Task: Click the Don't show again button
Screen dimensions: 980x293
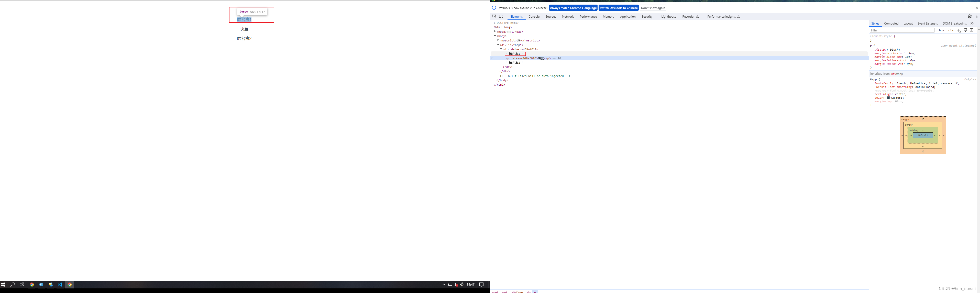Action: (x=653, y=8)
